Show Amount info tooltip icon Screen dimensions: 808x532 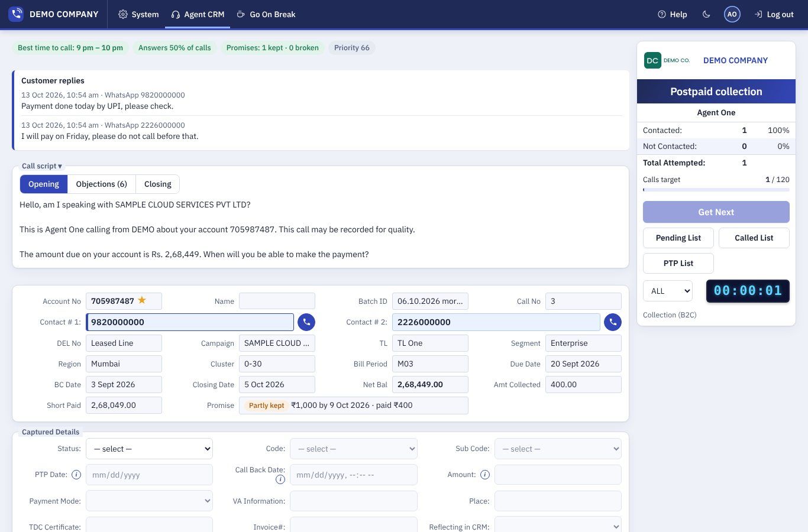pyautogui.click(x=485, y=475)
